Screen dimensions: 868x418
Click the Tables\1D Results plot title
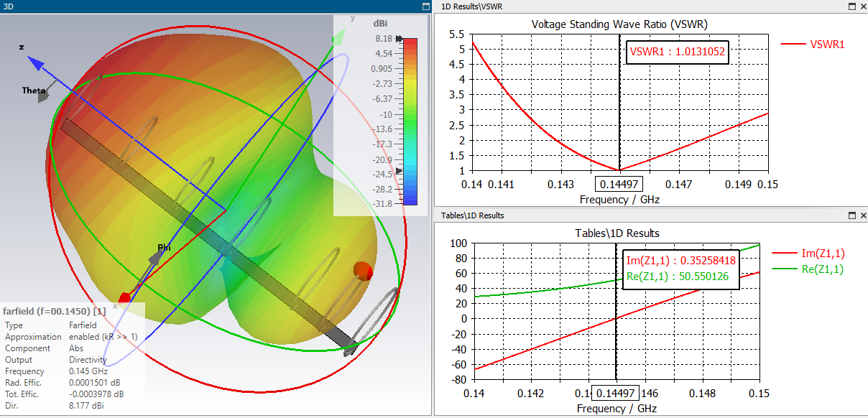[617, 233]
